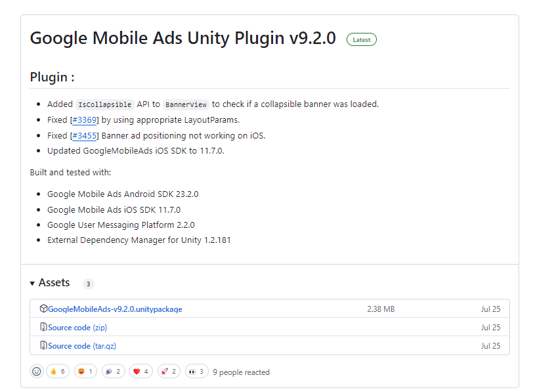Screen dimensions: 556x392
Task: Click the 'Plugin :' section heading
Action: [x=52, y=77]
